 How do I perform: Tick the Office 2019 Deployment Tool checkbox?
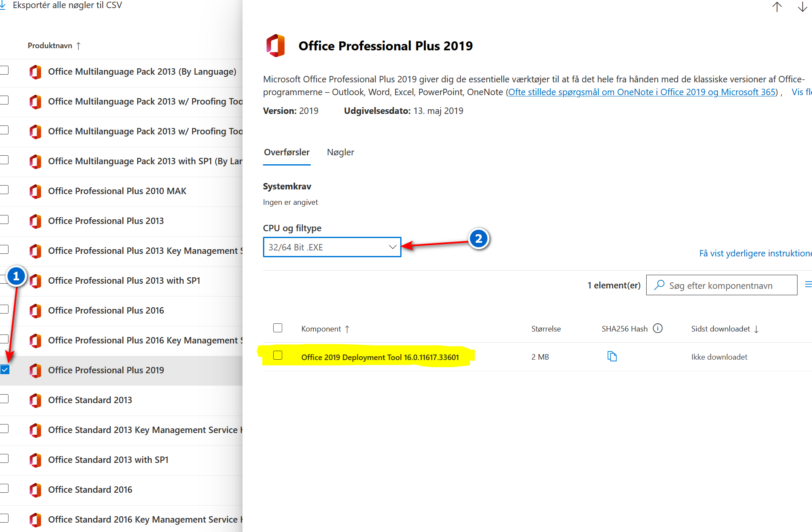click(x=277, y=355)
